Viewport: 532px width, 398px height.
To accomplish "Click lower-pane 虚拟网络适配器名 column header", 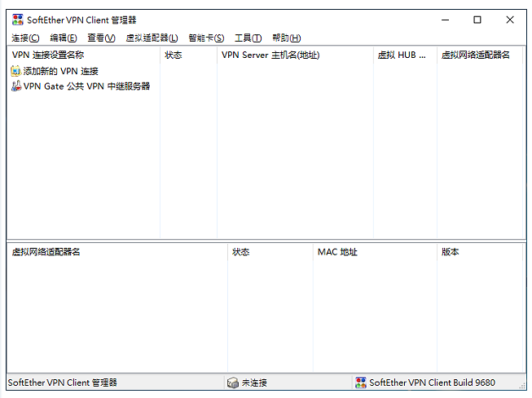I will click(117, 252).
